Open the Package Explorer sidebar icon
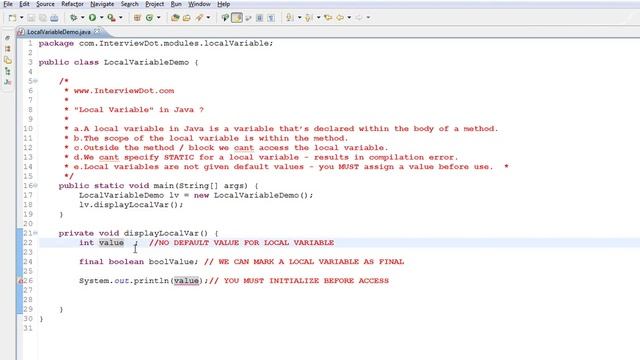 7,49
